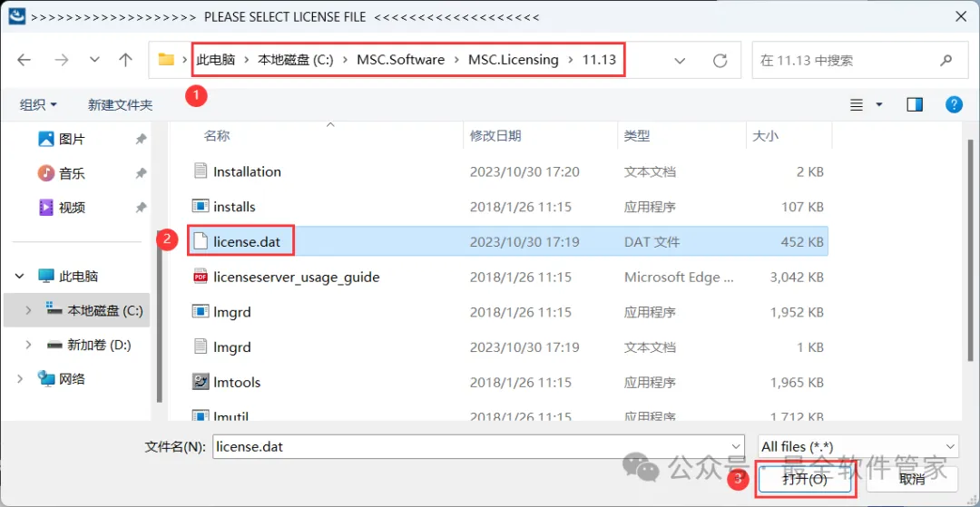Screen dimensions: 980x507
Task: Select the lmtools application file
Action: 507,382
